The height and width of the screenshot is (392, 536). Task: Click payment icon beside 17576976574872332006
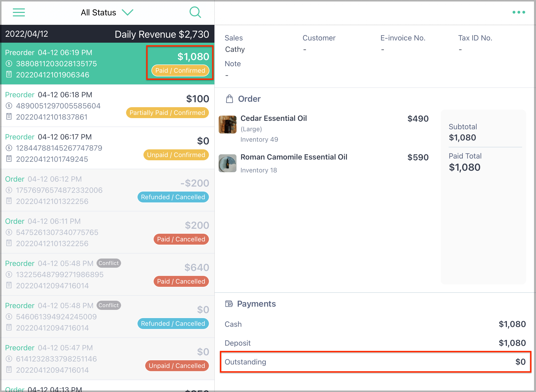coord(9,190)
